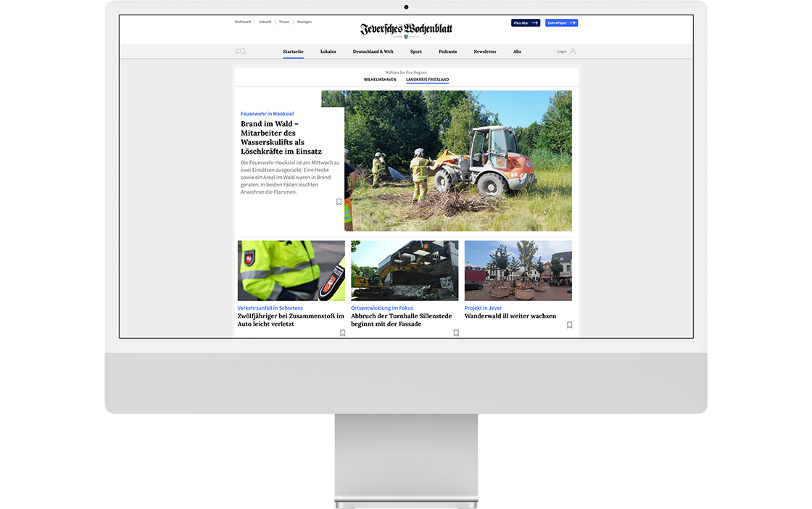Open the Jever town square photo
812x509 pixels.
coord(518,270)
